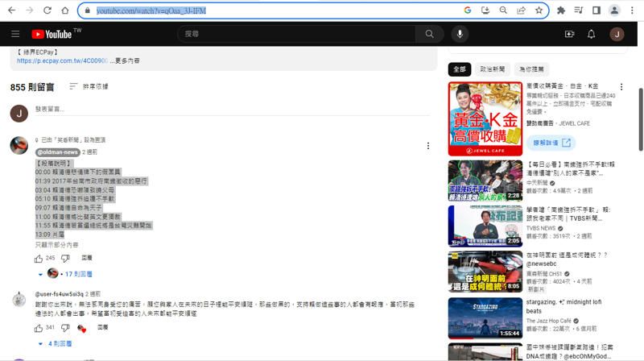Image resolution: width=644 pixels, height=361 pixels.
Task: Open the browser Extensions puzzle icon
Action: (x=561, y=10)
